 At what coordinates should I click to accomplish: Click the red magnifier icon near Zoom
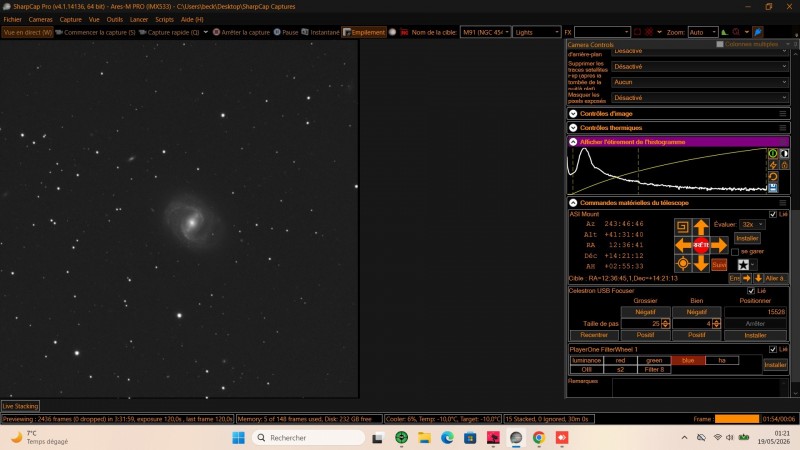point(736,32)
